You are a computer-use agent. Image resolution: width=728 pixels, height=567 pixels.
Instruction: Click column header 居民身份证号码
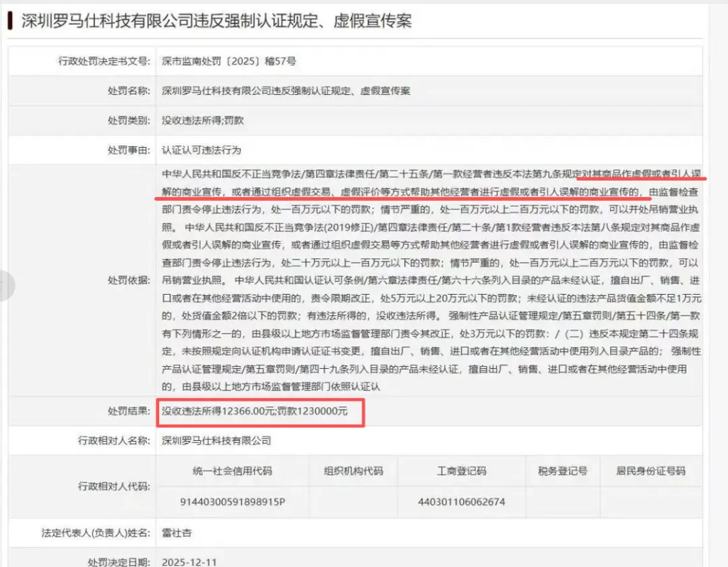coord(650,471)
